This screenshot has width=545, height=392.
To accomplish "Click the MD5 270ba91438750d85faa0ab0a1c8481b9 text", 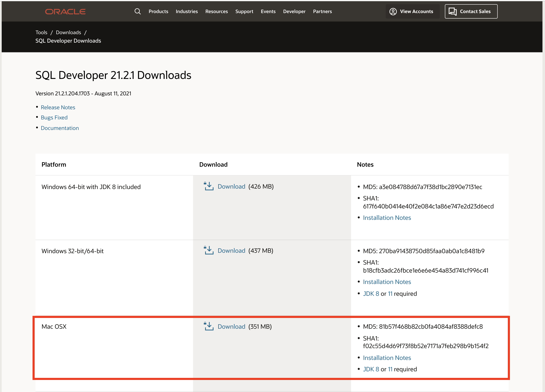I will point(424,251).
